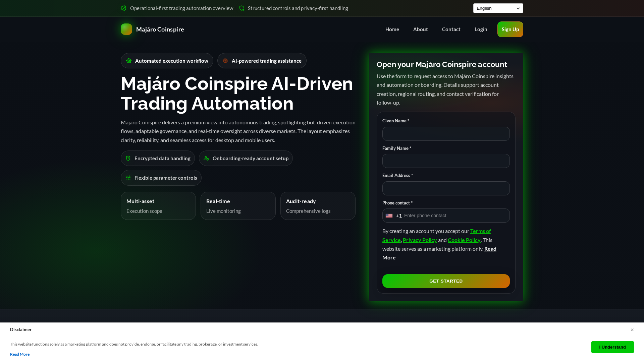Image resolution: width=644 pixels, height=362 pixels.
Task: Click the icon beside Structured controls text
Action: 242,8
